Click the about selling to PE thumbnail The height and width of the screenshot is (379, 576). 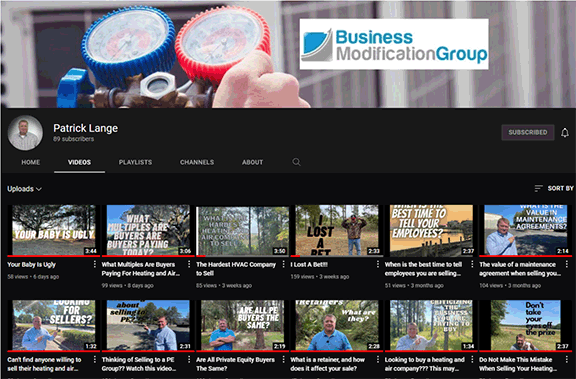(148, 325)
